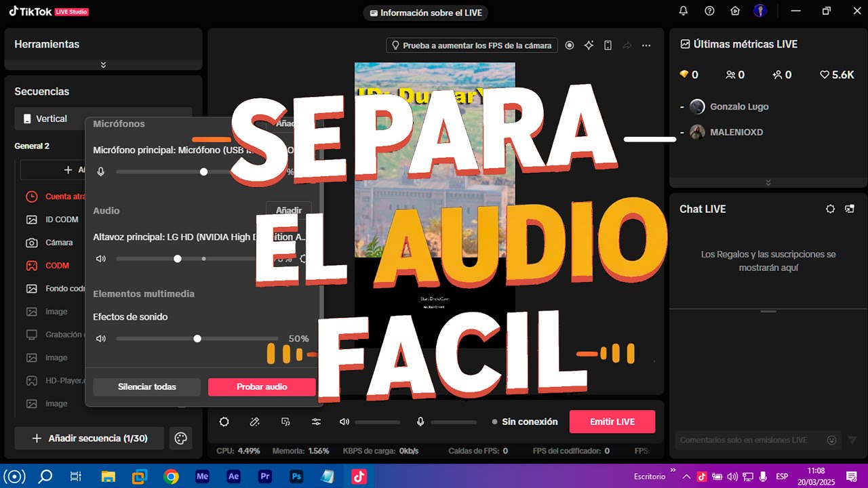Click Prueba a aumentar los FPS tip
Screen dimensions: 868x488
(472, 45)
